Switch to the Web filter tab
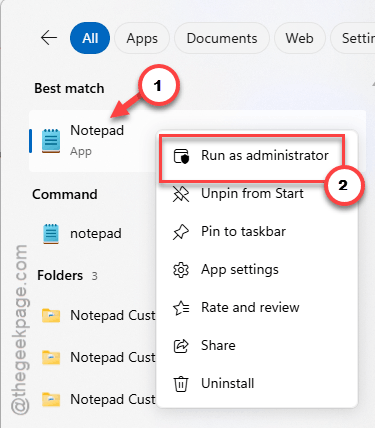 click(x=299, y=38)
